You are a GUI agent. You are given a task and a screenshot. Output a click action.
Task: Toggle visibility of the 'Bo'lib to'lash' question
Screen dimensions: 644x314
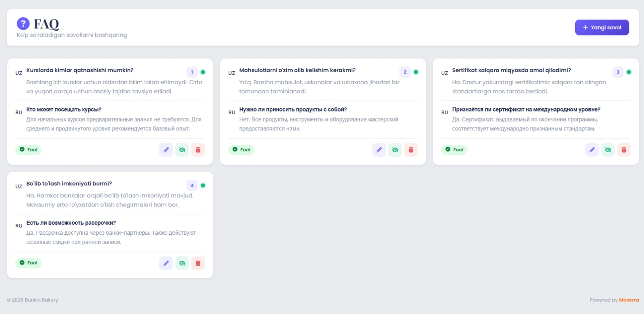[x=182, y=263]
